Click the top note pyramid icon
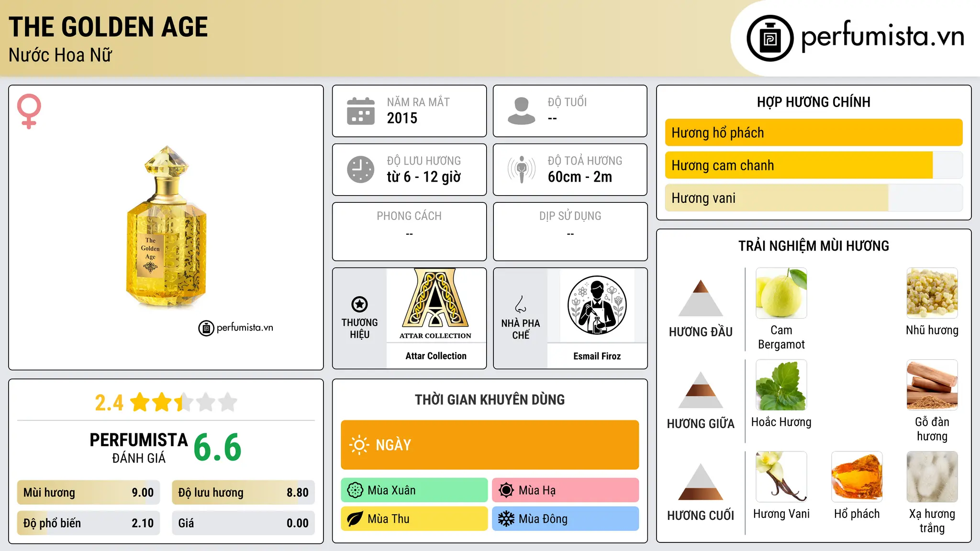The width and height of the screenshot is (980, 551). pos(701,298)
